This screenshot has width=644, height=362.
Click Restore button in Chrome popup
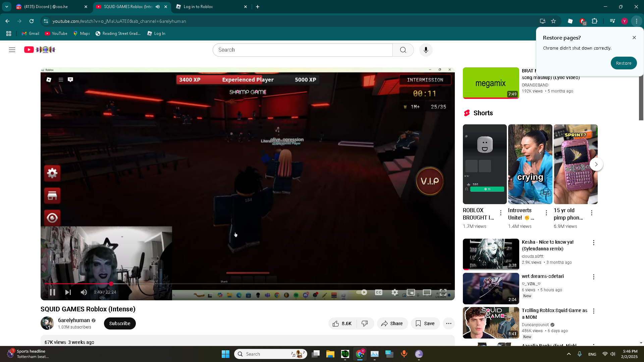623,63
